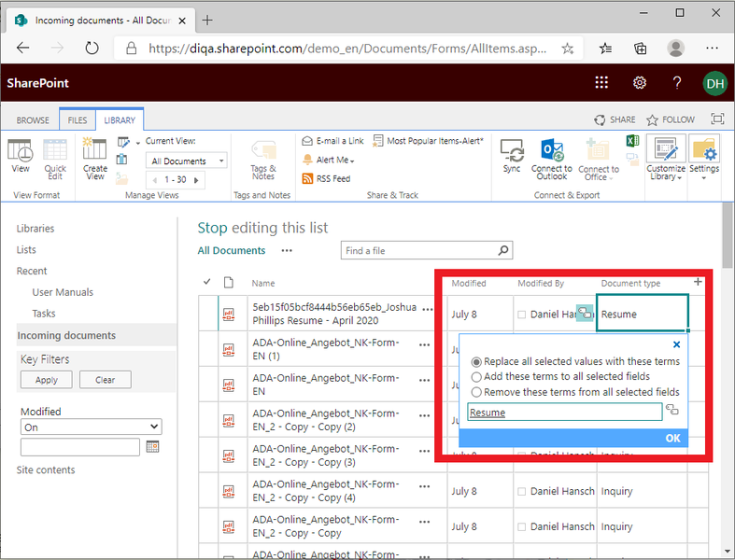This screenshot has width=735, height=560.
Task: Click the RSS Feed icon
Action: tap(308, 178)
